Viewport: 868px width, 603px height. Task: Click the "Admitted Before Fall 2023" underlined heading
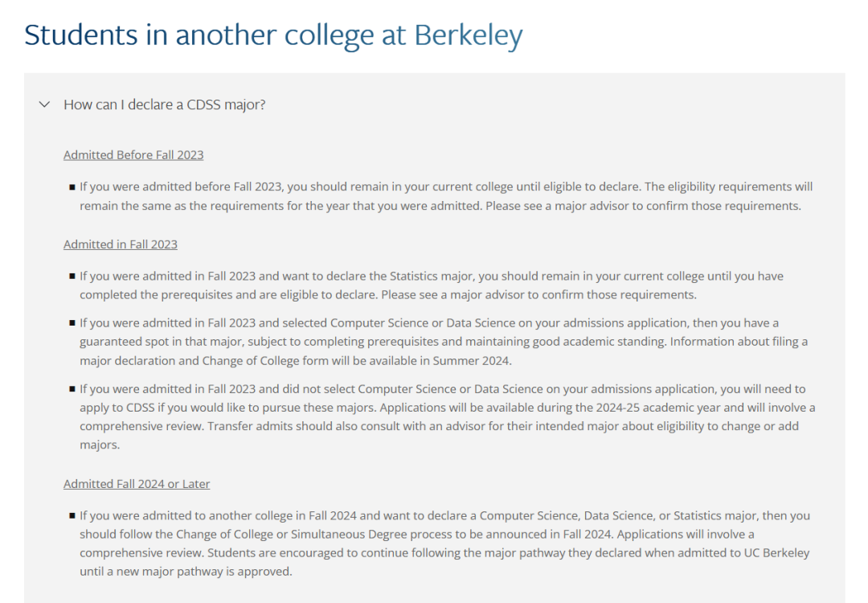point(133,155)
